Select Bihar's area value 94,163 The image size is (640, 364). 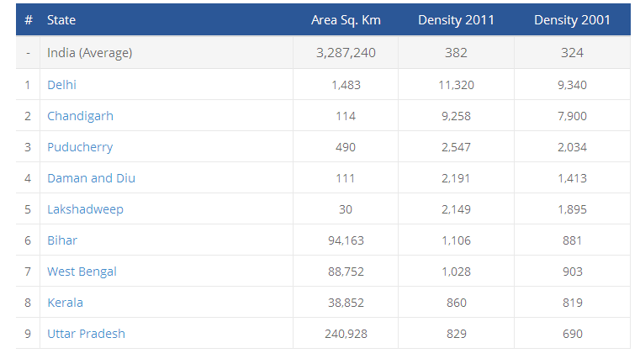click(346, 240)
